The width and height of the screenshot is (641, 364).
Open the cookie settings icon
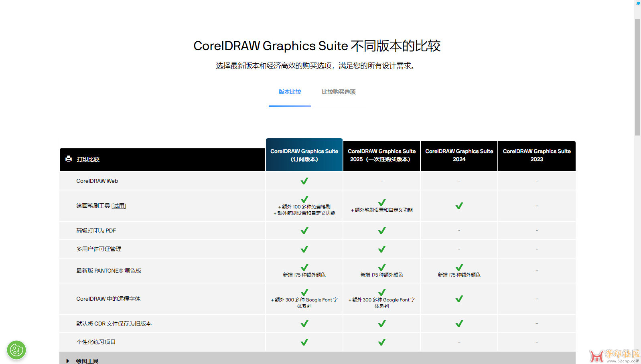point(16,350)
